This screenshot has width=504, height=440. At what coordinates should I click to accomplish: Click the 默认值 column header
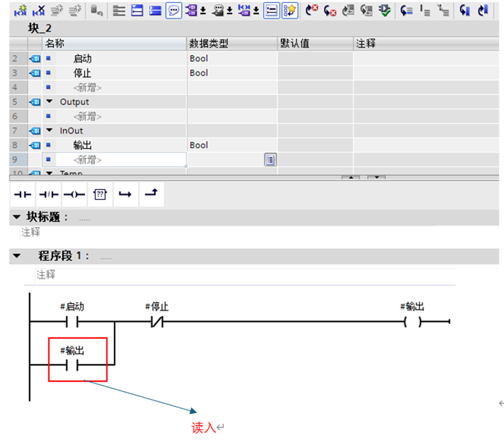[315, 43]
